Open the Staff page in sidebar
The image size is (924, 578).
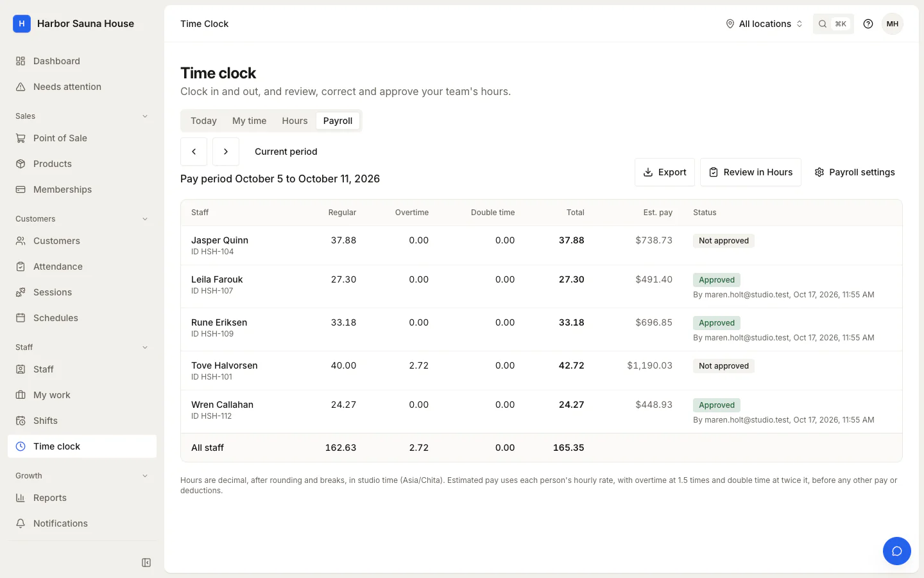tap(82, 369)
